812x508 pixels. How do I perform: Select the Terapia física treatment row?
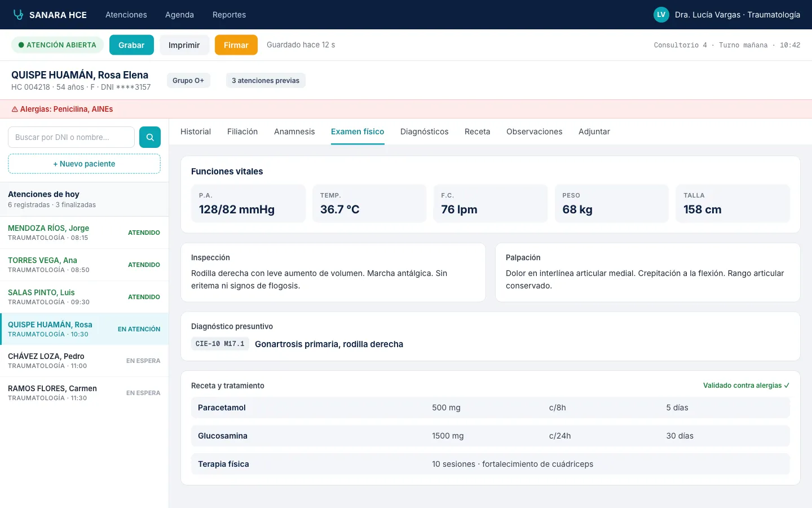(491, 464)
